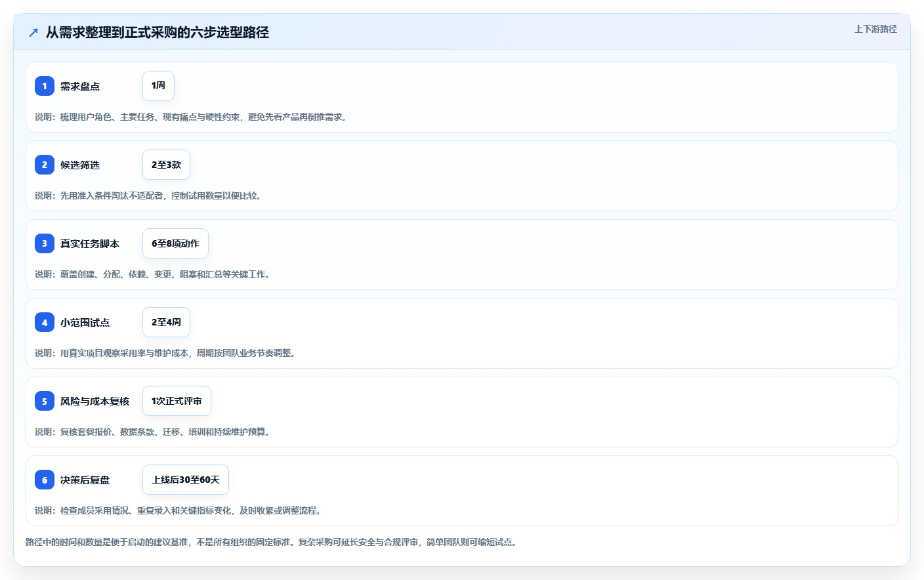
Task: Select the 1周 duration chip
Action: point(158,86)
